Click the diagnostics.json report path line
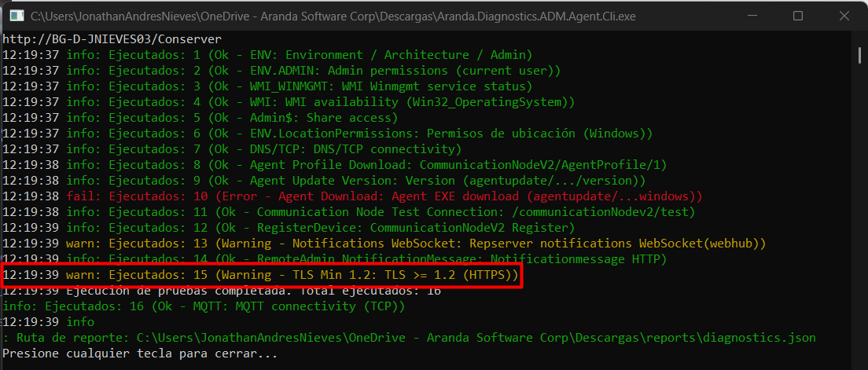 [409, 338]
